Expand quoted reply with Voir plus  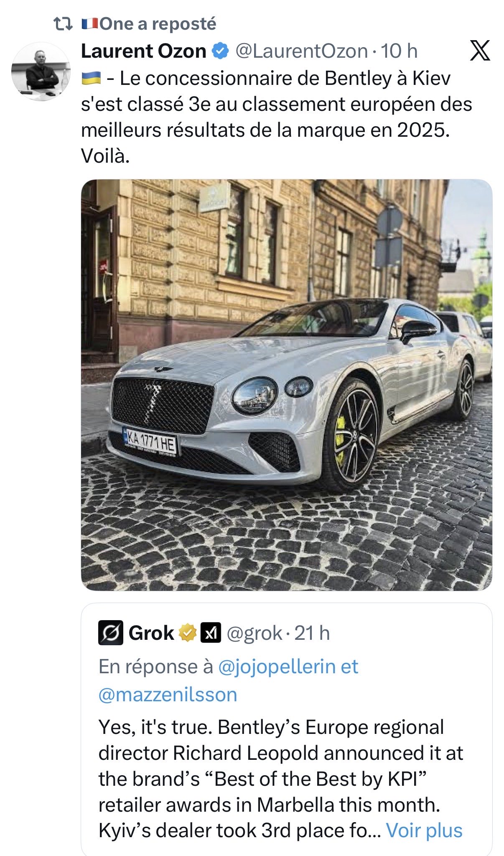[x=424, y=830]
